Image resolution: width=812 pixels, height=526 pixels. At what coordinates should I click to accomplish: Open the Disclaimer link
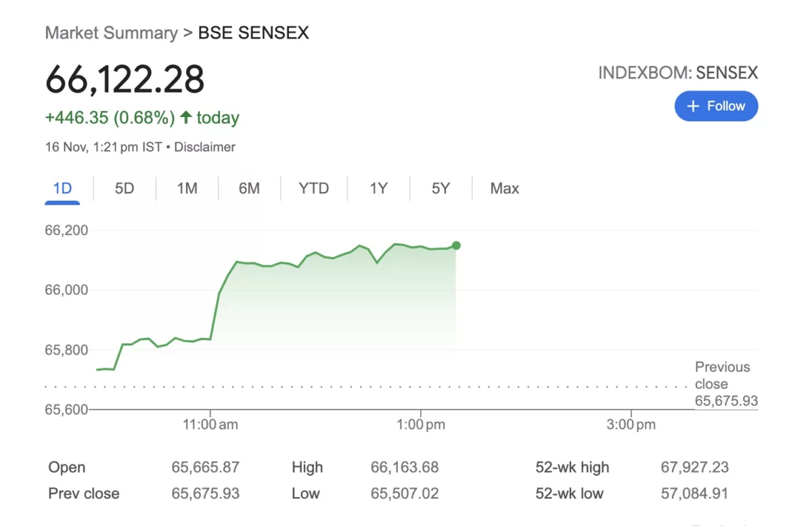204,147
